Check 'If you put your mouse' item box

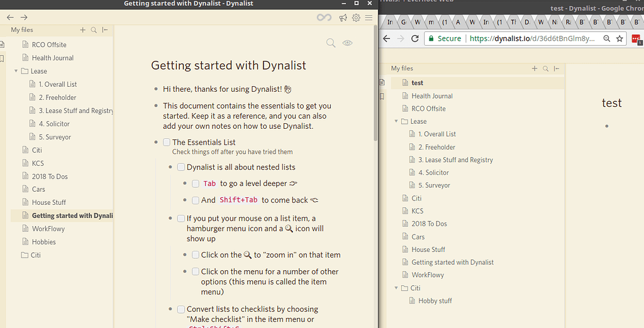(180, 219)
